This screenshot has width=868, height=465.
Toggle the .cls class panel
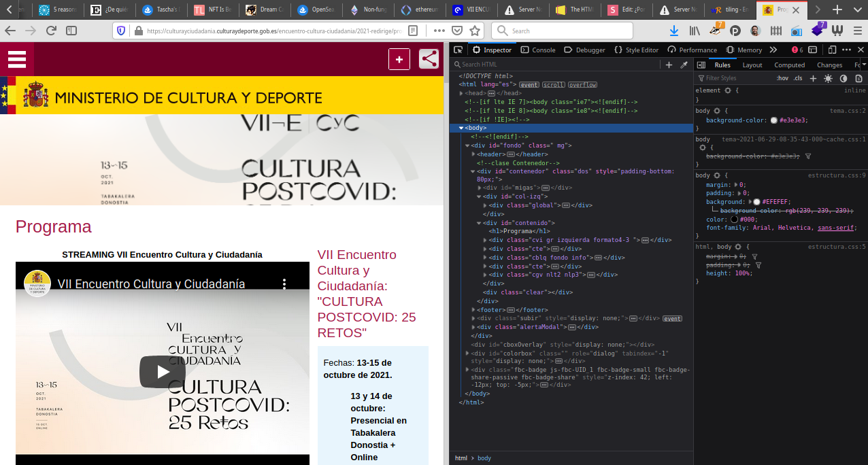pos(798,78)
